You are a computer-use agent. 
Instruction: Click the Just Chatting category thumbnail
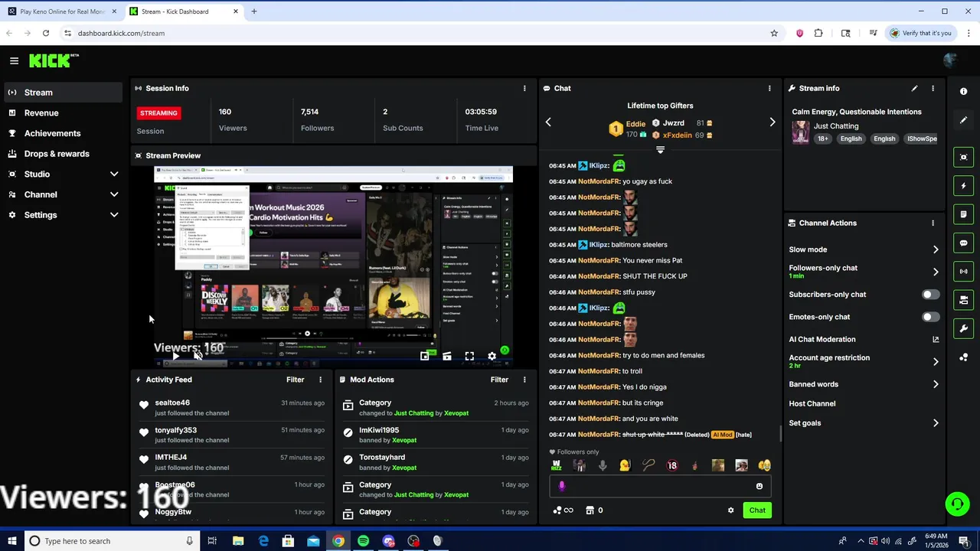click(801, 133)
